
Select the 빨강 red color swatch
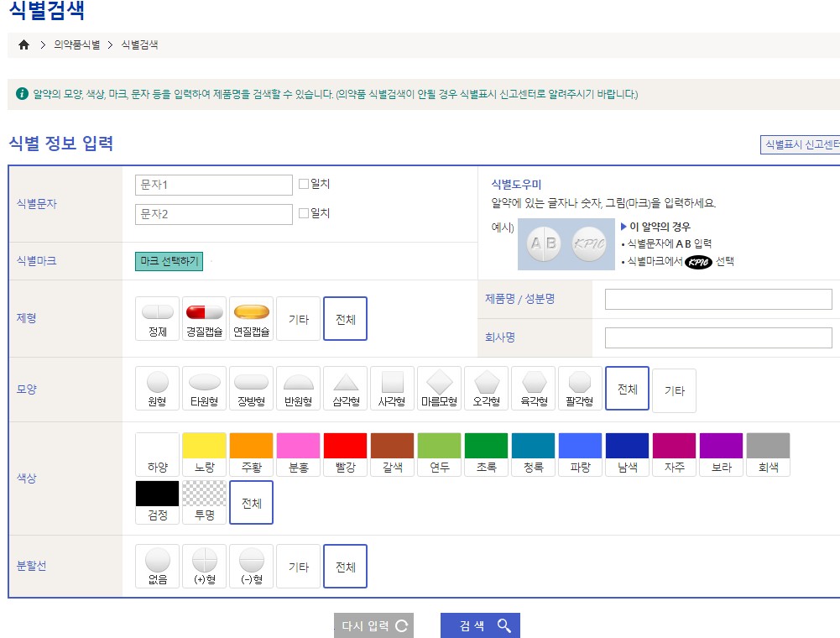click(346, 455)
